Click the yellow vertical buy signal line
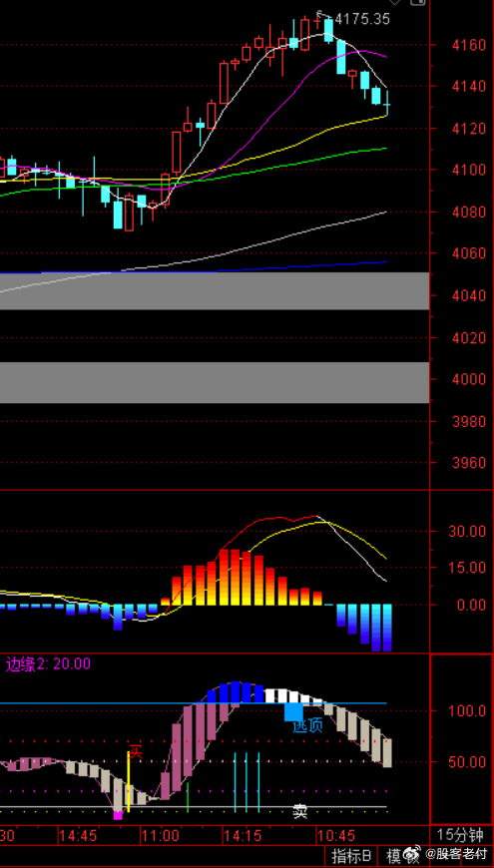Screen dimensions: 494x868 click(129, 781)
